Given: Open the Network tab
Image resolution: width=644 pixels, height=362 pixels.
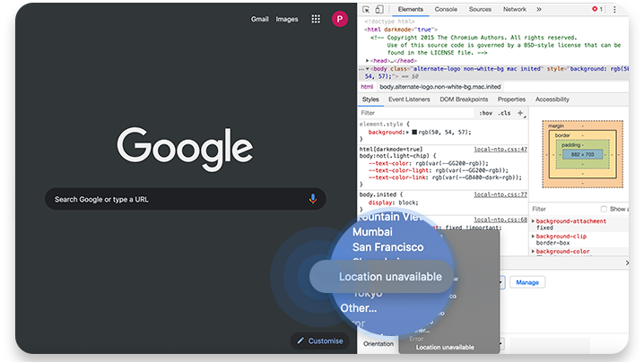Looking at the screenshot, I should tap(514, 9).
